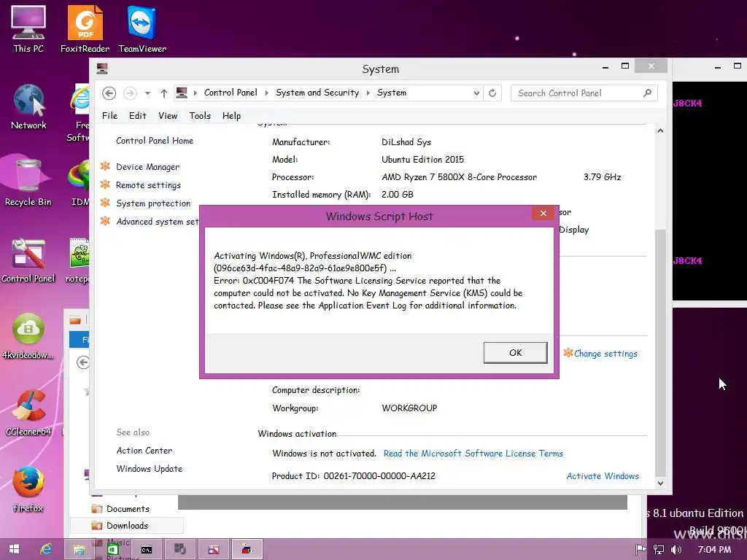Open File Explorer taskbar button
Viewport: 747px width, 560px height.
point(79,549)
